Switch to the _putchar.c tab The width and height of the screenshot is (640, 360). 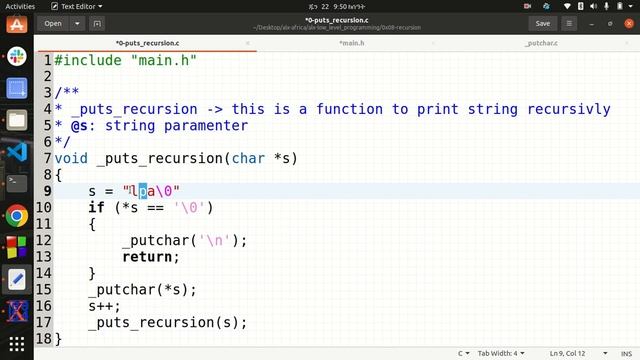point(541,43)
